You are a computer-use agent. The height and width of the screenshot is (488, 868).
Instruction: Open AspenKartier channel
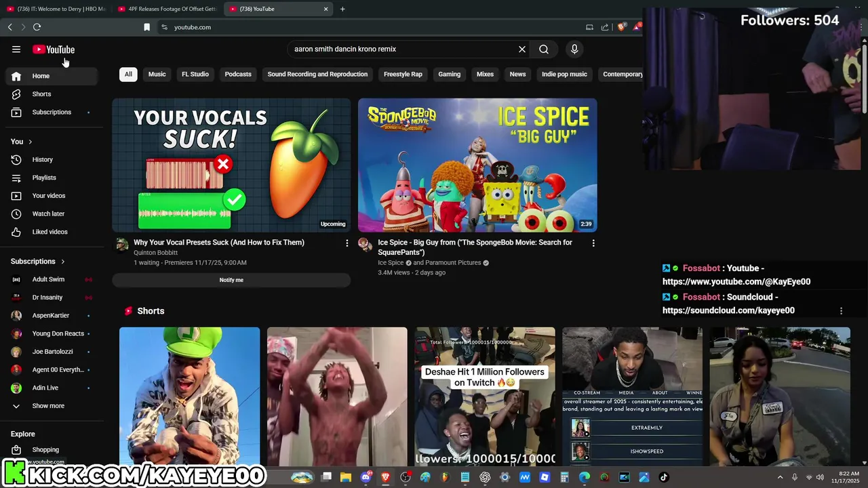[x=52, y=315]
